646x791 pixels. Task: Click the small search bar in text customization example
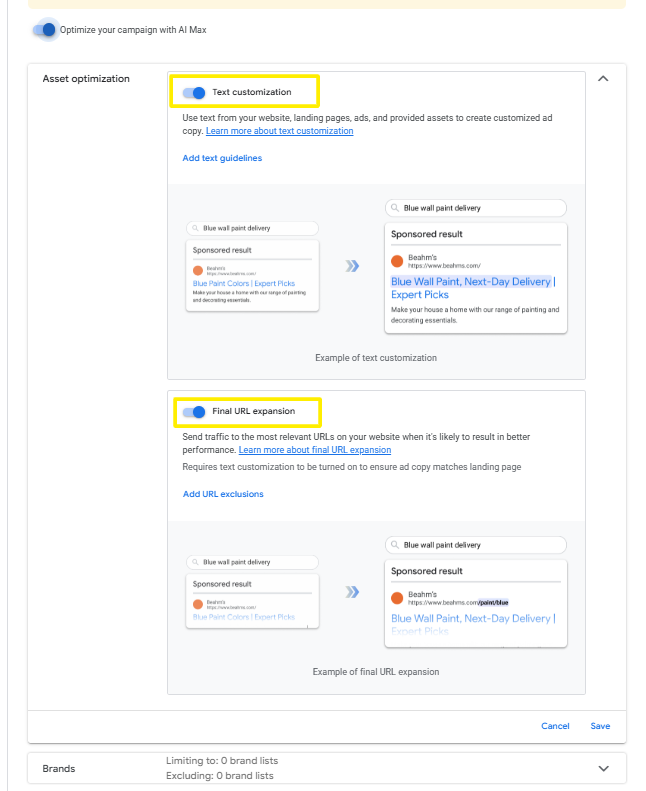[252, 228]
